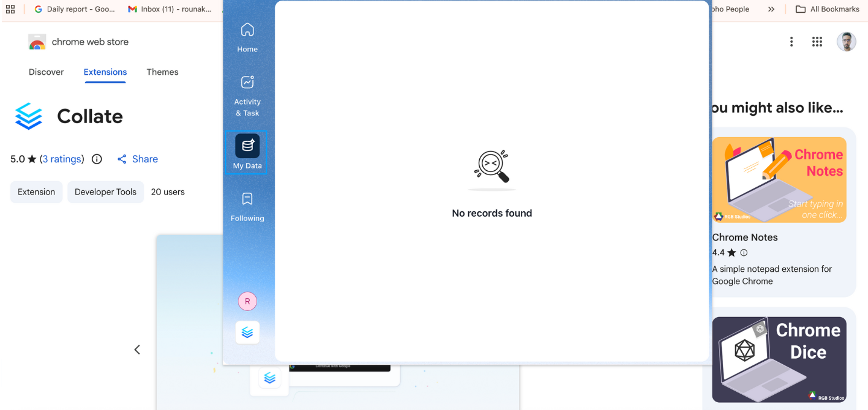Image resolution: width=868 pixels, height=410 pixels.
Task: Open the Daily report bookmark
Action: click(74, 9)
